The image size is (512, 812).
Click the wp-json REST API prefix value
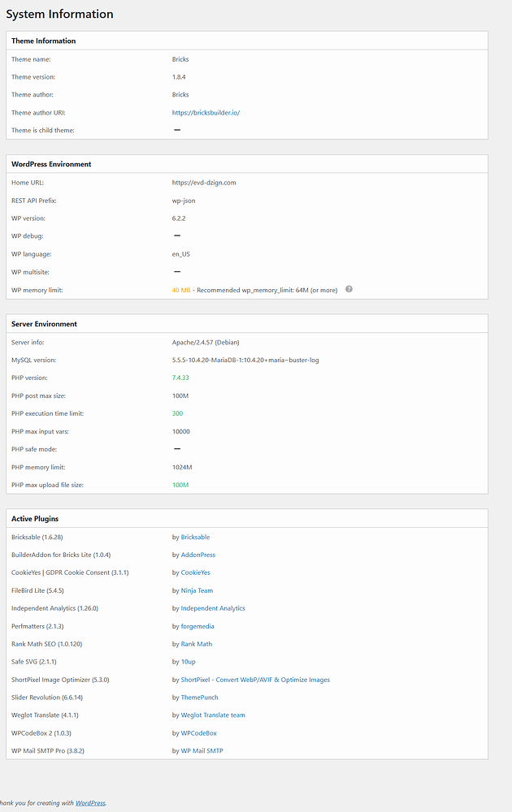click(184, 201)
